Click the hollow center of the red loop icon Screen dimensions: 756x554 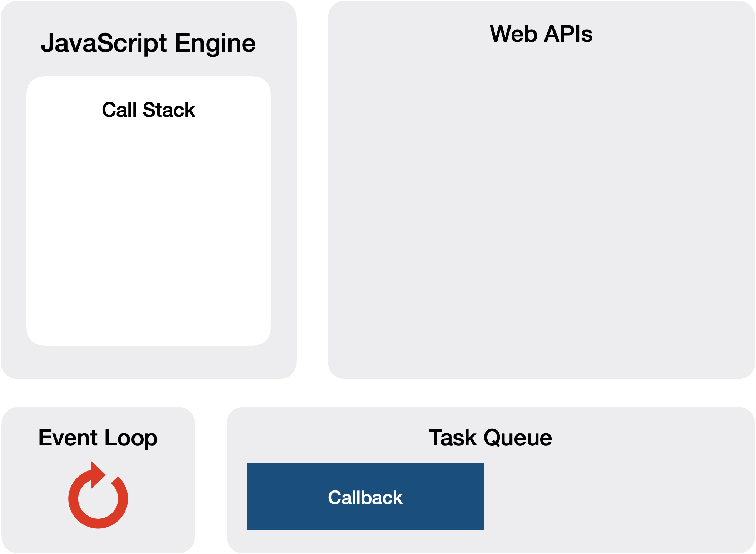[x=98, y=499]
